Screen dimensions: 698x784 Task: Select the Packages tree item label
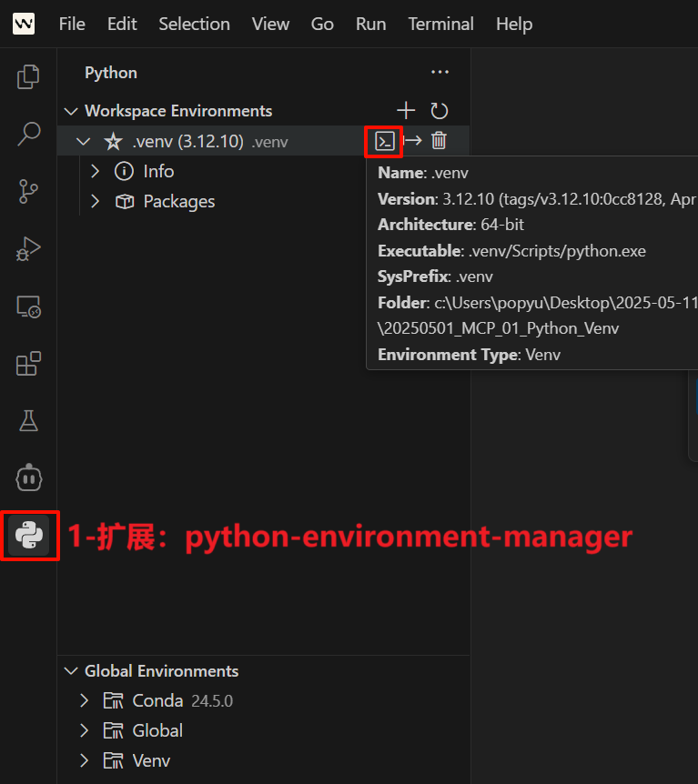pos(179,202)
